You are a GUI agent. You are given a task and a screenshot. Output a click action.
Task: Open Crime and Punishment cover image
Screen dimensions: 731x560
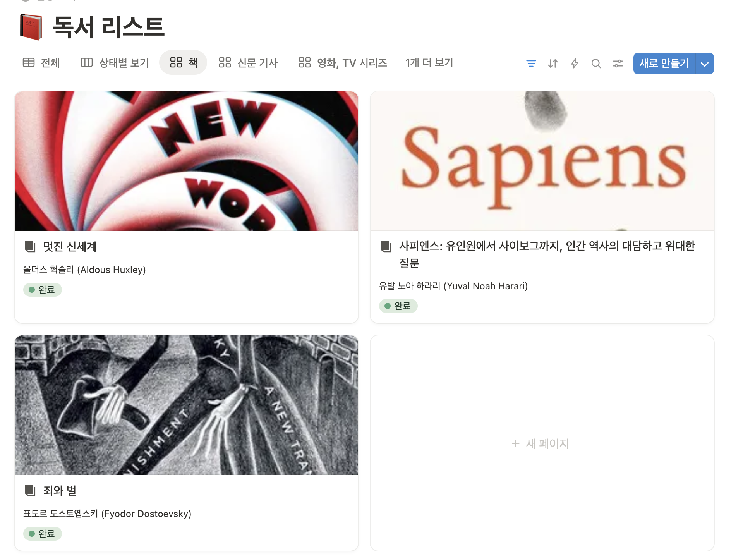coord(186,405)
